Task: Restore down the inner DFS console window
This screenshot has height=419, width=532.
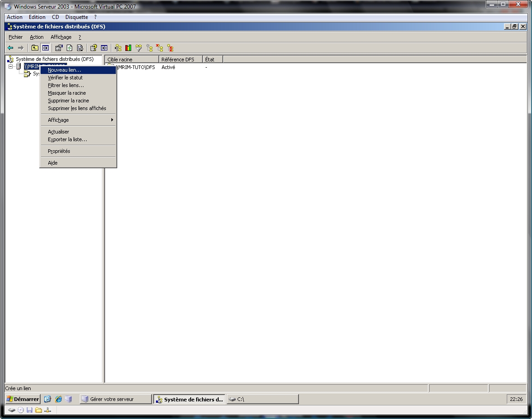Action: [515, 27]
